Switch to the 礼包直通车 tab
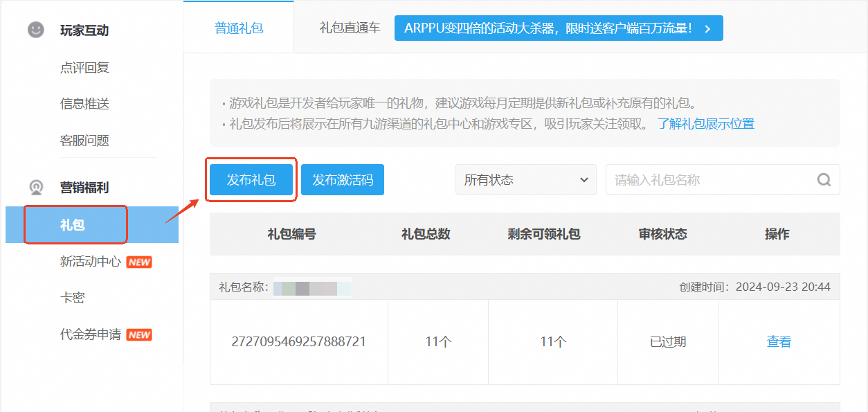Screen dimensions: 868x412 point(350,28)
